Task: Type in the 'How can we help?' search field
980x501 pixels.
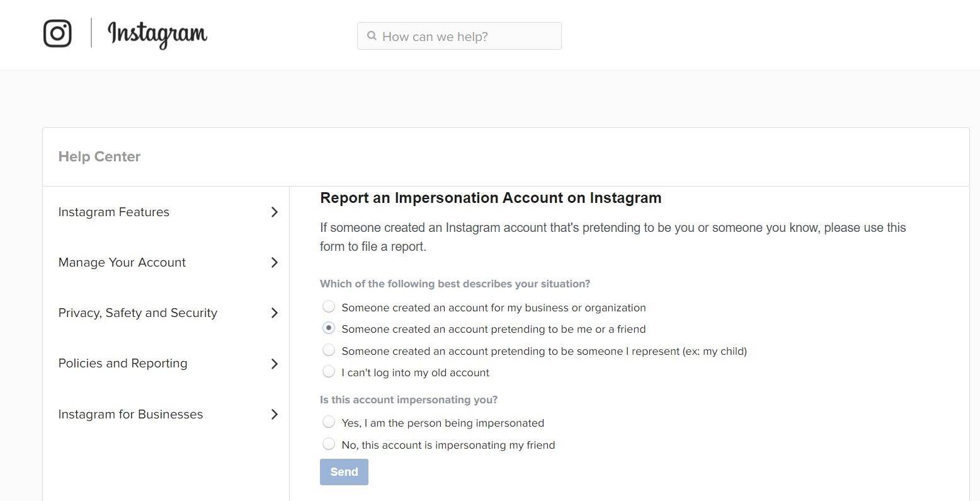Action: coord(466,37)
